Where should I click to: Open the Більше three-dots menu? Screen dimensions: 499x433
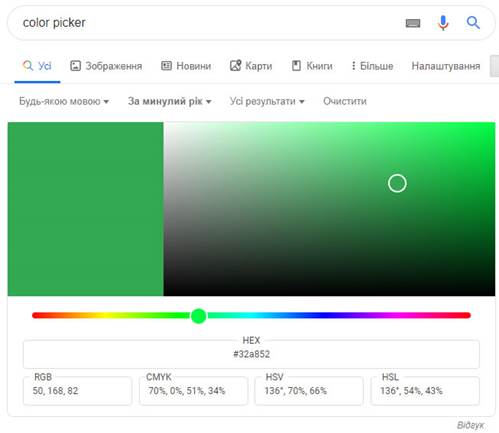(x=353, y=66)
